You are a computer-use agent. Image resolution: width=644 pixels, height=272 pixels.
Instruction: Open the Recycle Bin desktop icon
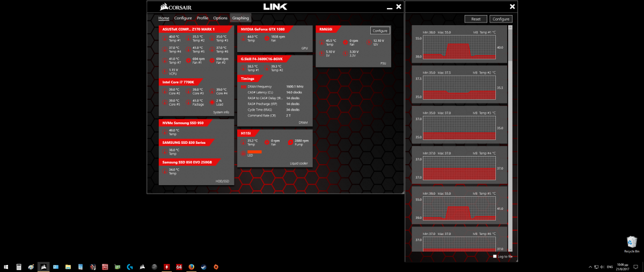point(631,245)
